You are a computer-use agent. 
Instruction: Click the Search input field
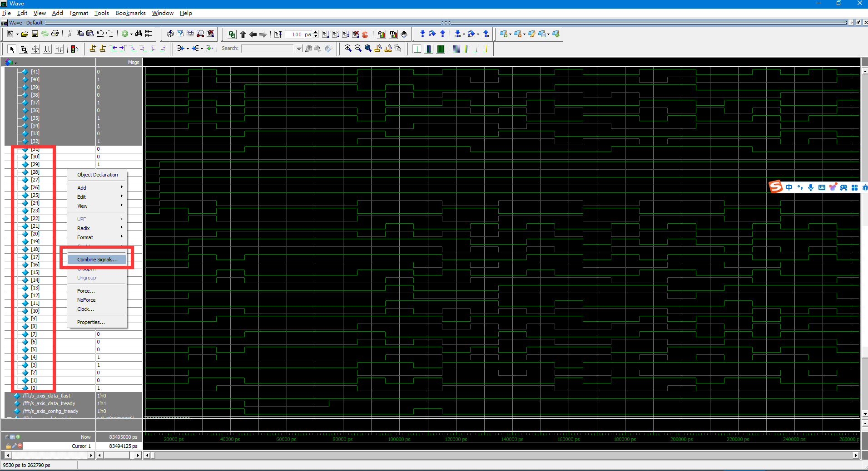coord(268,49)
